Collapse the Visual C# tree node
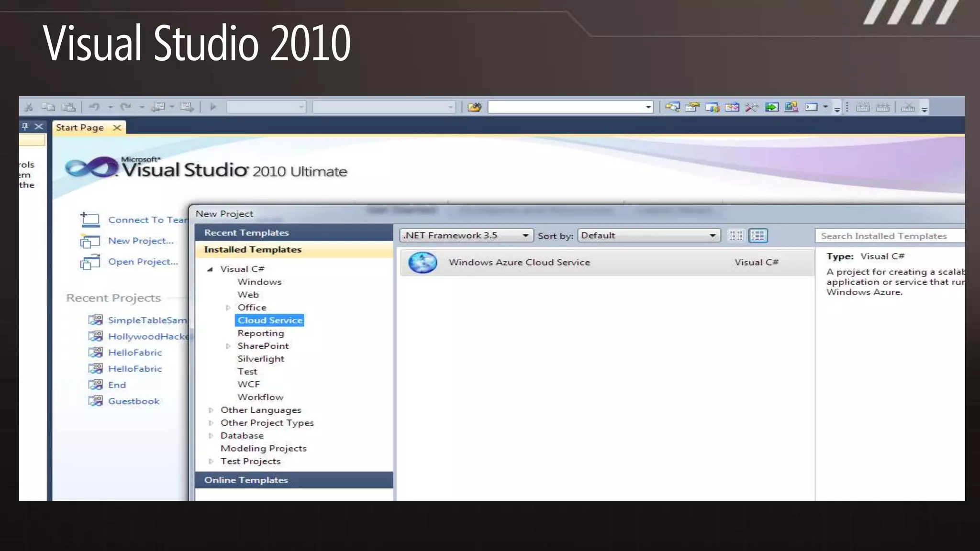Viewport: 980px width, 551px height. click(210, 269)
